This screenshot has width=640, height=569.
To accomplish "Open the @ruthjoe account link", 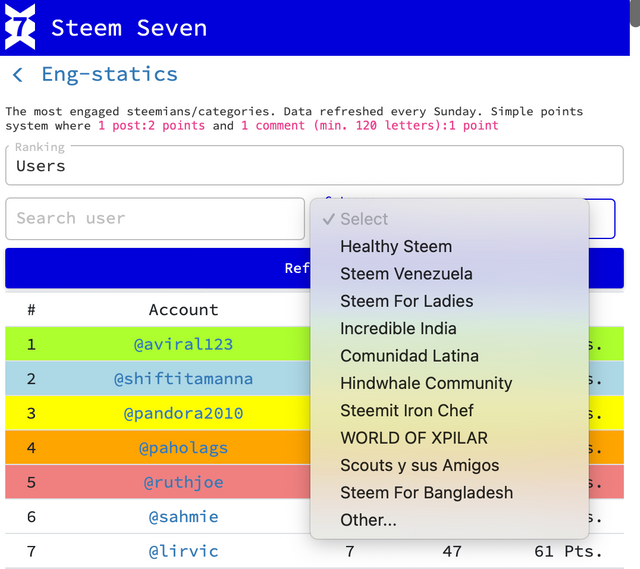I will pos(183,482).
